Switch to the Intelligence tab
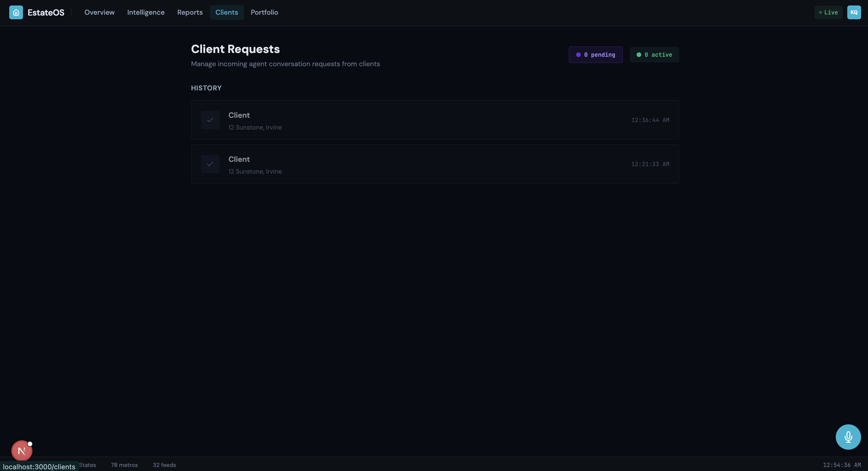The height and width of the screenshot is (471, 868). click(x=146, y=12)
